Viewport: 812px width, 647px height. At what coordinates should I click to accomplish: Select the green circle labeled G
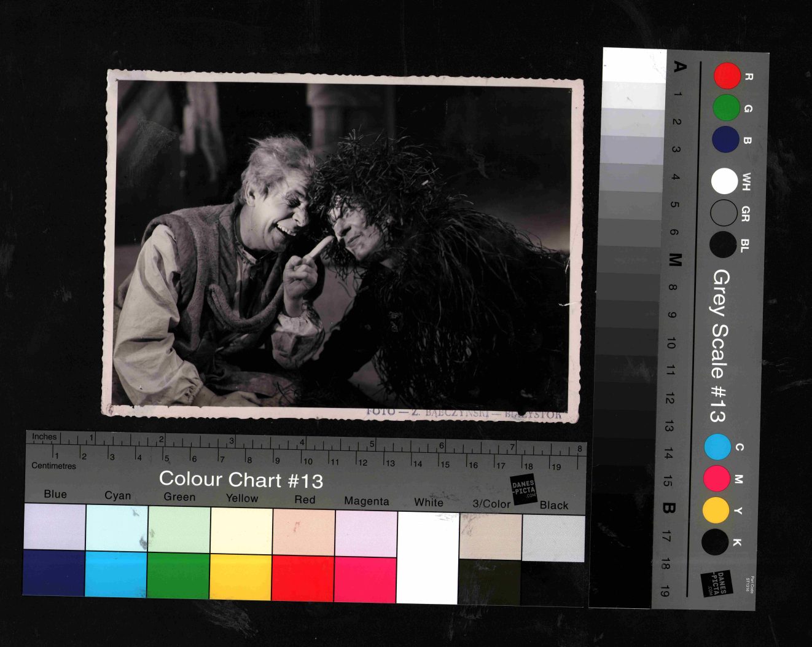pos(726,108)
